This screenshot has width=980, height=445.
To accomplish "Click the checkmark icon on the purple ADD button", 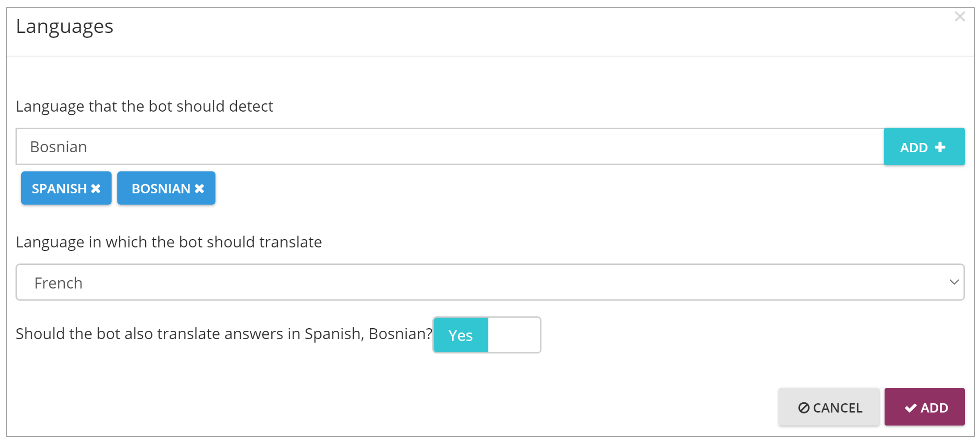I will point(911,408).
